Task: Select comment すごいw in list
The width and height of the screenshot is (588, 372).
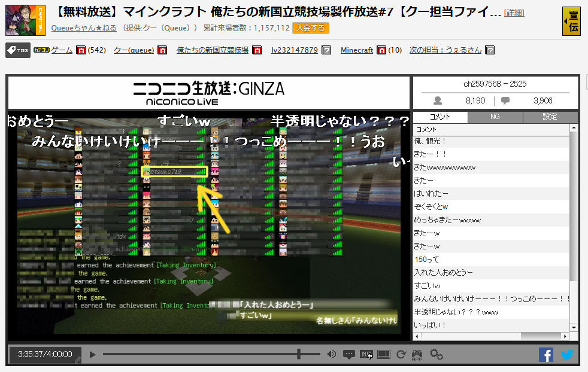Action: point(491,286)
